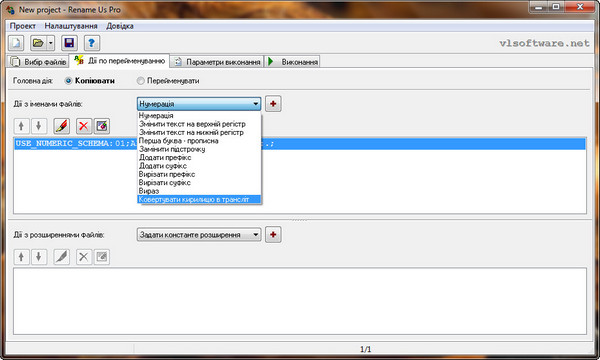
Task: Open help with the question mark icon
Action: (x=91, y=43)
